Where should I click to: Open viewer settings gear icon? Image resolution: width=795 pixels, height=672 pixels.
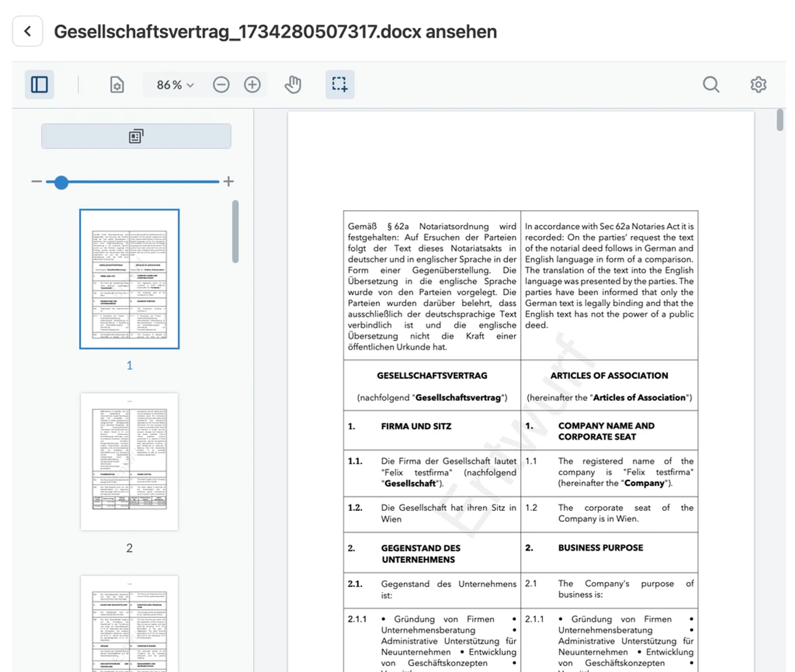point(758,84)
